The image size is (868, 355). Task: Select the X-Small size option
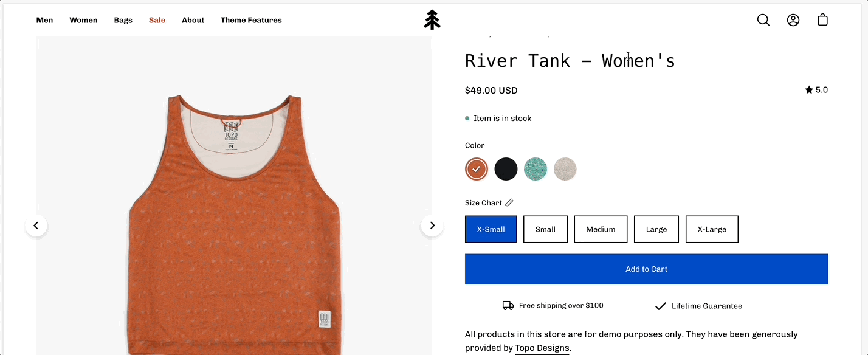pos(491,229)
